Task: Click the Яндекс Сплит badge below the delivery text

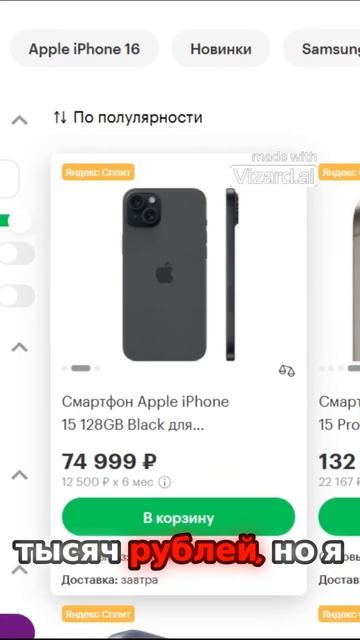Action: pyautogui.click(x=98, y=613)
